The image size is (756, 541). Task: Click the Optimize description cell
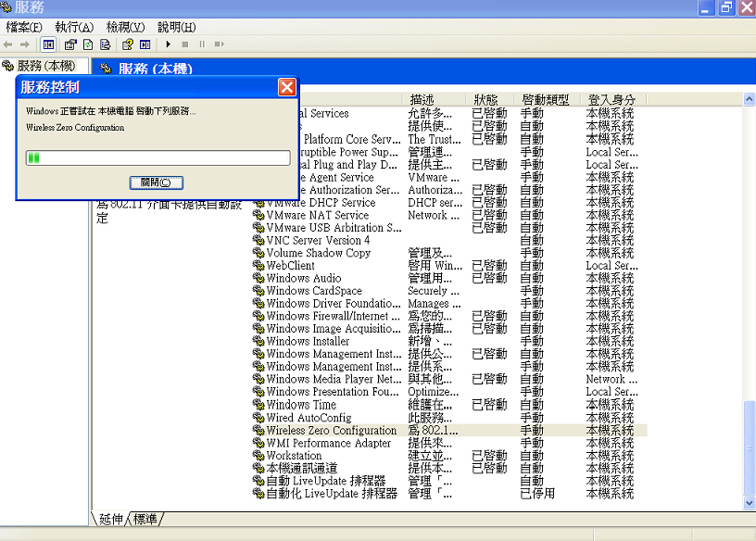[x=433, y=392]
